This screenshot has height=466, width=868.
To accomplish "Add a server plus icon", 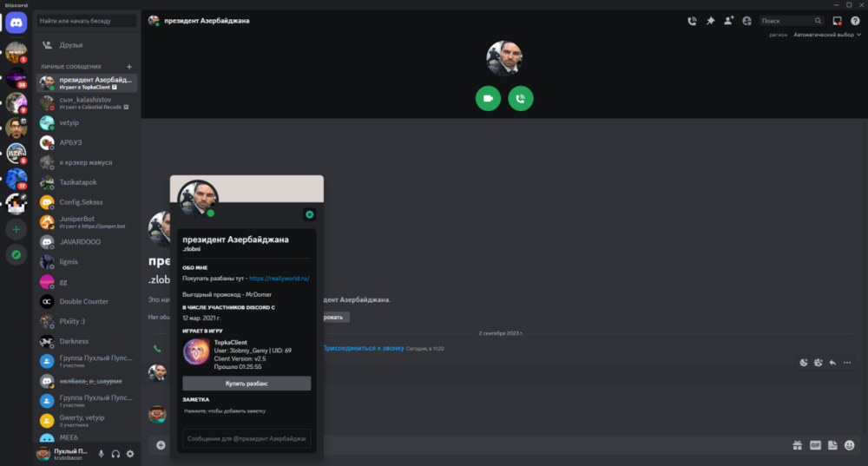I will [16, 229].
